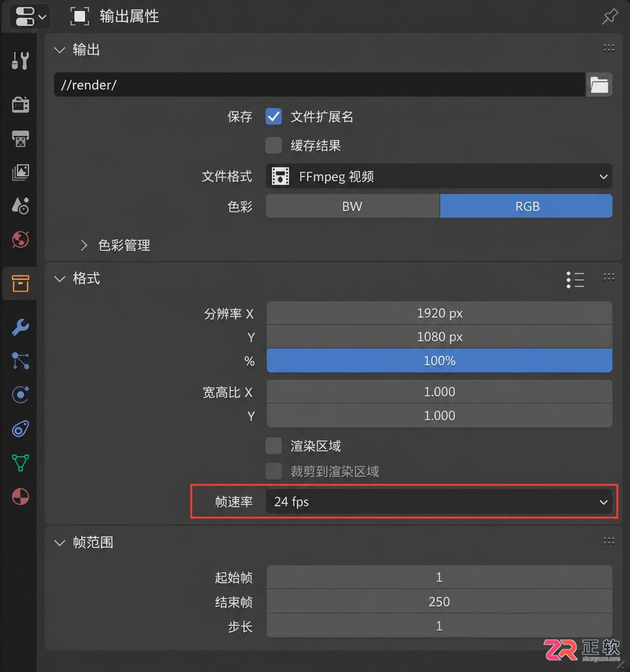The width and height of the screenshot is (630, 672).
Task: Click the 文件格式 label text
Action: (227, 176)
